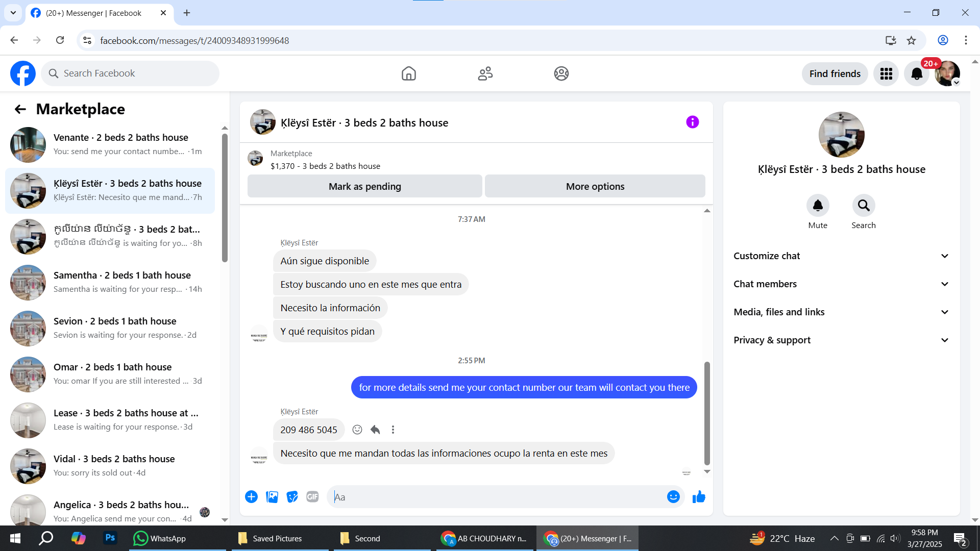Click the browser address bar

pos(480,40)
